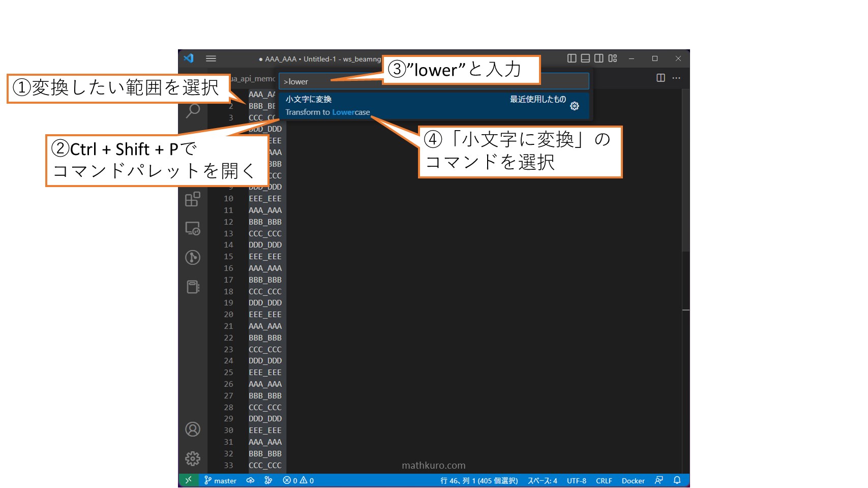Configure keybinding gear for the lowercase command

coord(575,106)
